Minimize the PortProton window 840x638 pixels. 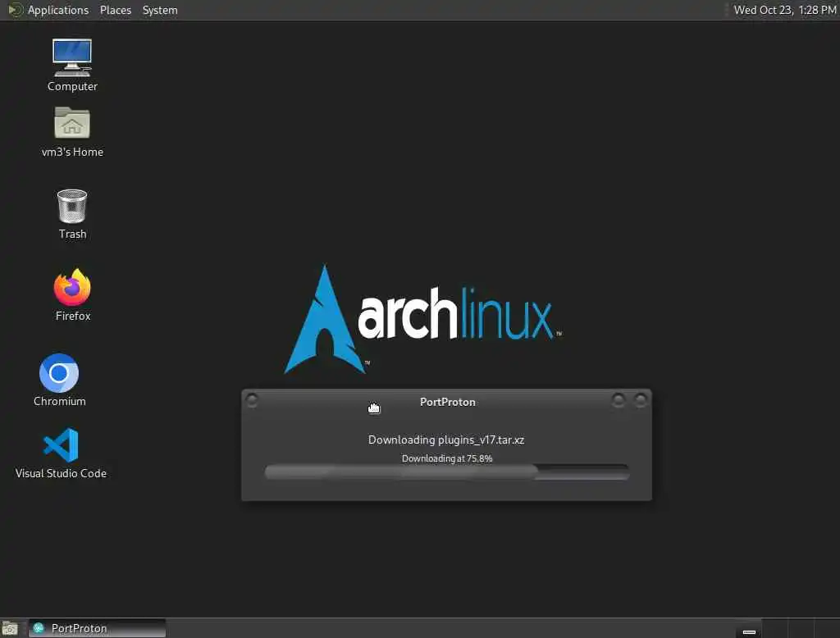point(618,400)
